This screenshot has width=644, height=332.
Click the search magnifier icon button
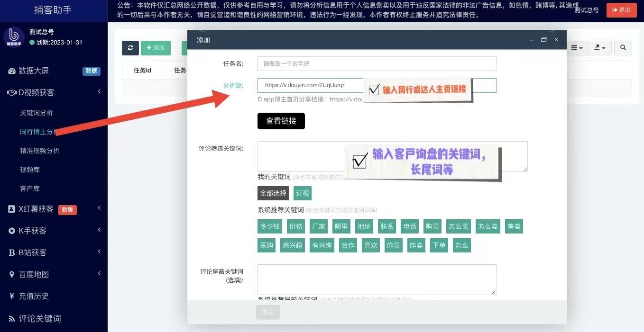623,48
